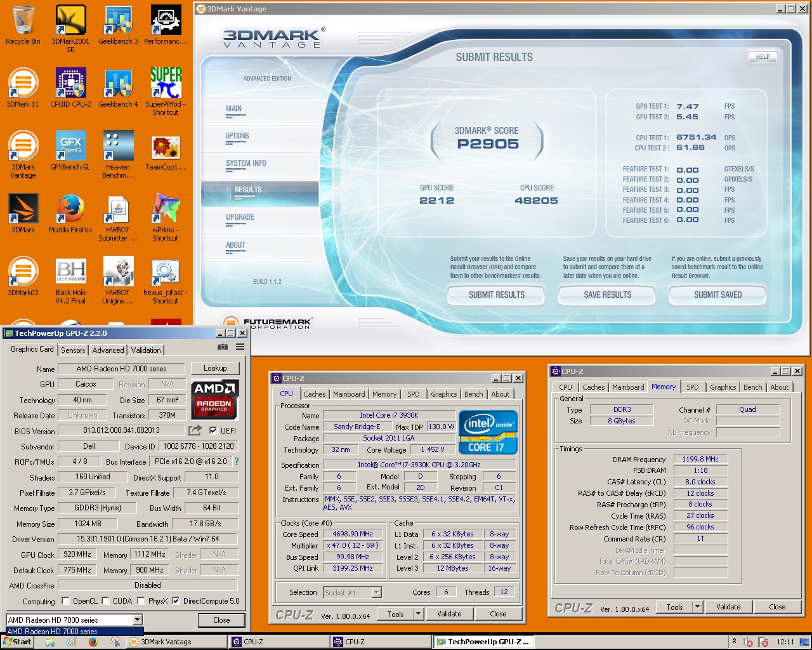Image resolution: width=812 pixels, height=650 pixels.
Task: Open Mozilla Firefox from desktop
Action: (x=70, y=213)
